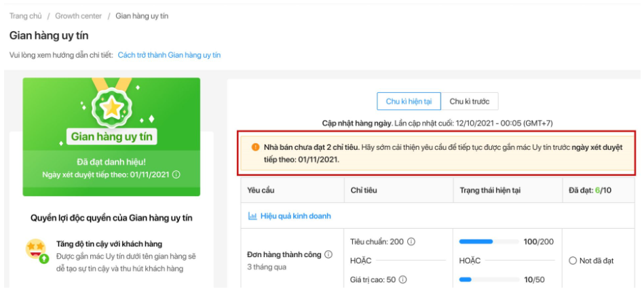Navigate to Growth center in the breadcrumb
Viewport: 644px width, 308px height.
(x=78, y=16)
